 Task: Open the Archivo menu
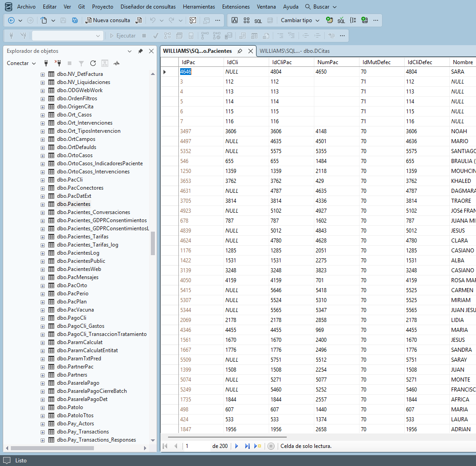26,7
